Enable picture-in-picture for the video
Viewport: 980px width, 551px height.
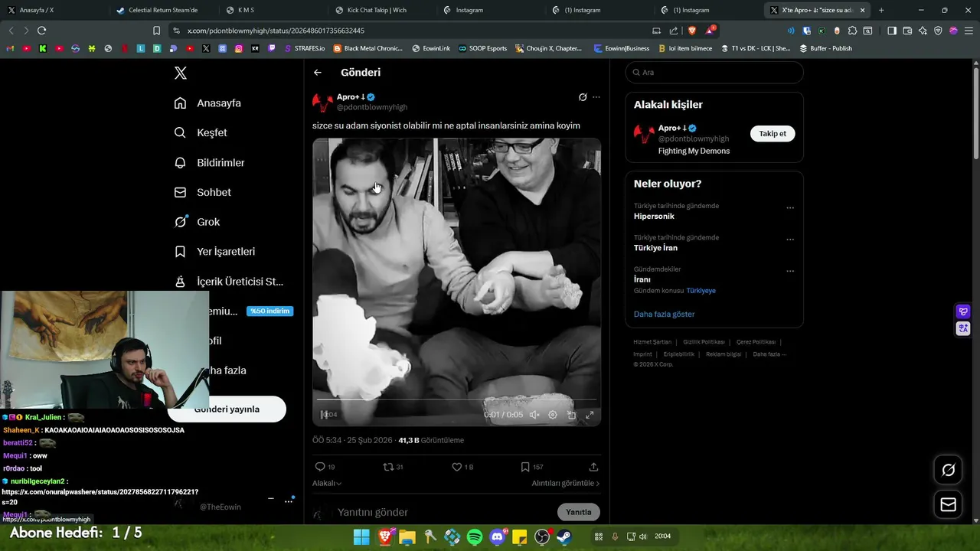(x=571, y=415)
